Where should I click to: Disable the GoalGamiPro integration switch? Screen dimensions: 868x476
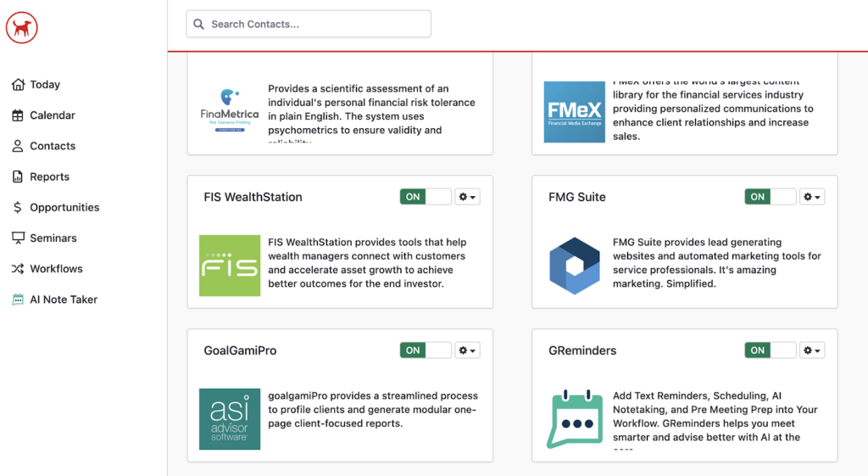tap(426, 350)
